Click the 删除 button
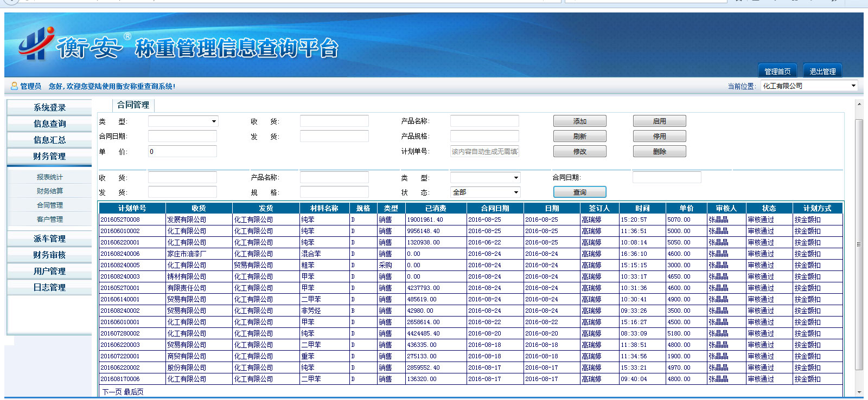Viewport: 868px width, 400px height. coord(659,152)
